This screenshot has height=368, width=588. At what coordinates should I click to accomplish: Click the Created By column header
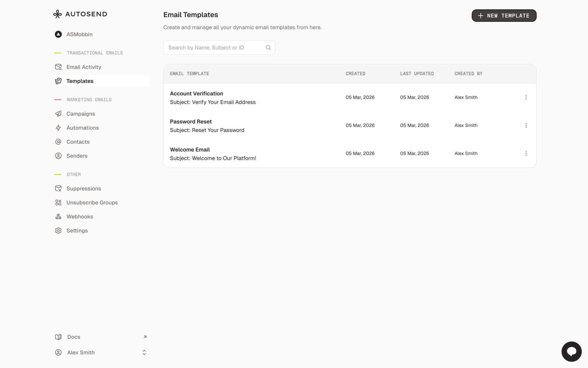[x=469, y=74]
